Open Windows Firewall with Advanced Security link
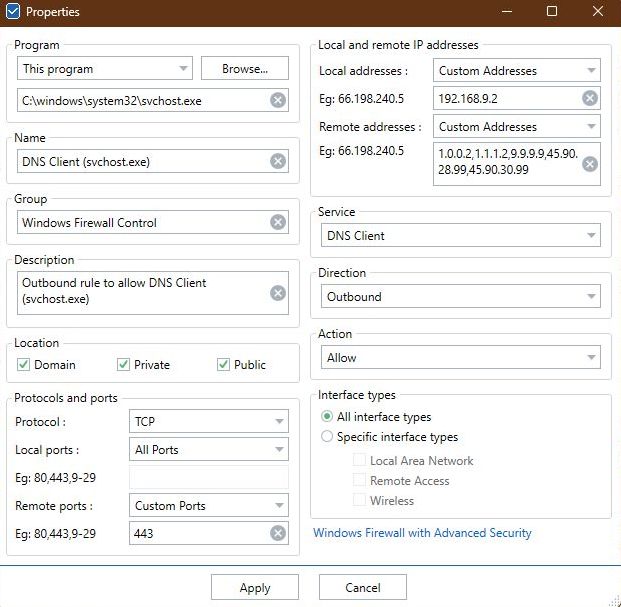The width and height of the screenshot is (621, 607). [422, 533]
